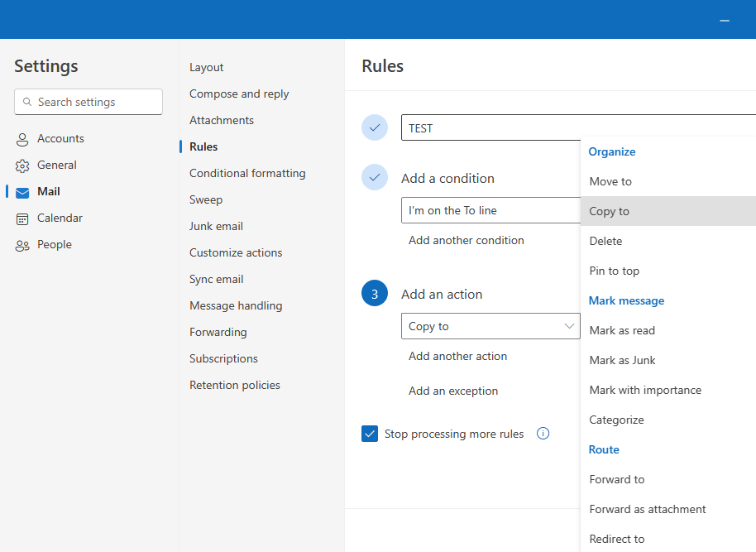The height and width of the screenshot is (552, 756).
Task: Open the Copy to action dropdown
Action: pos(490,326)
